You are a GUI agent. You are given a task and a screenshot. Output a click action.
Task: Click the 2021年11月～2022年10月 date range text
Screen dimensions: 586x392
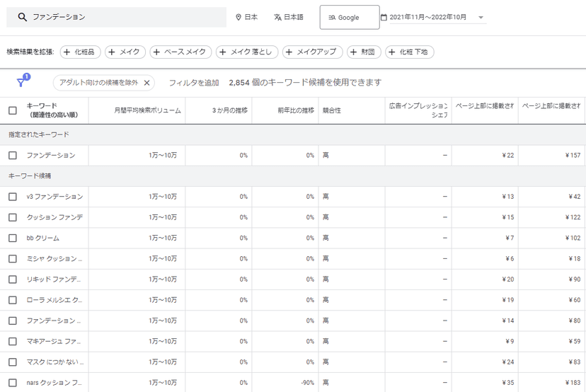coord(428,17)
